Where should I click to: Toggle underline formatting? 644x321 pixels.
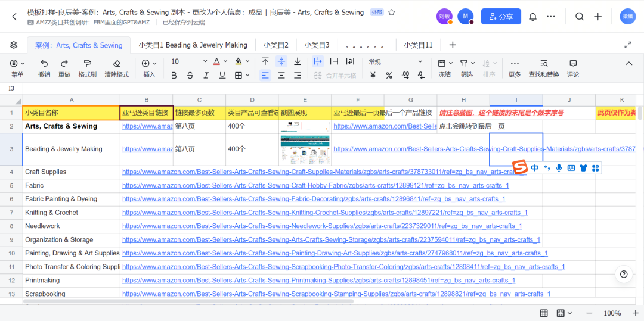pos(222,76)
